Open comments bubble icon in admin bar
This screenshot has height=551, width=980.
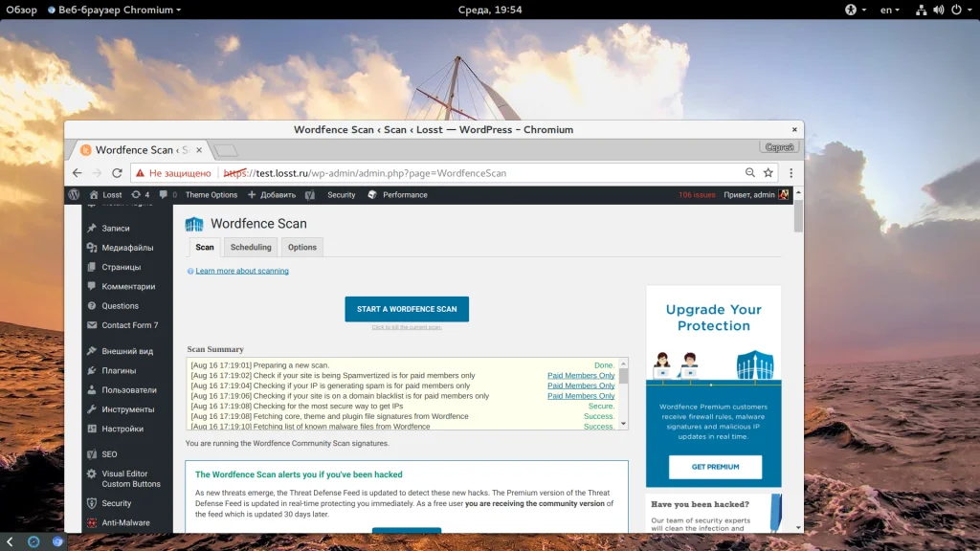pos(163,195)
